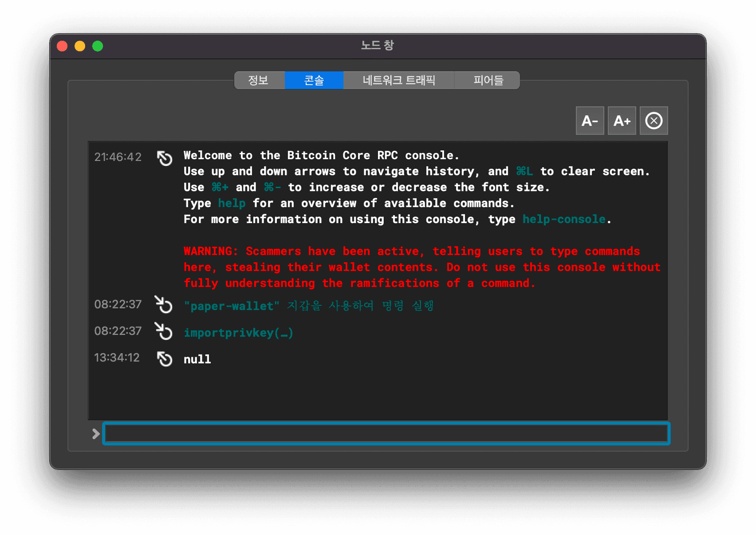
Task: Switch to the 정보 tab
Action: click(x=259, y=80)
